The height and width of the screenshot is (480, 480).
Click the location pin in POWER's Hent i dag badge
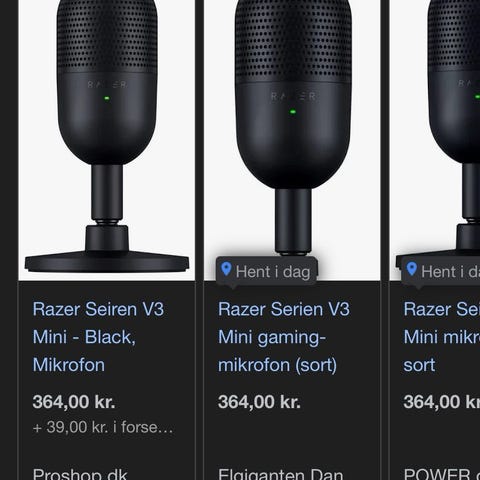point(412,269)
